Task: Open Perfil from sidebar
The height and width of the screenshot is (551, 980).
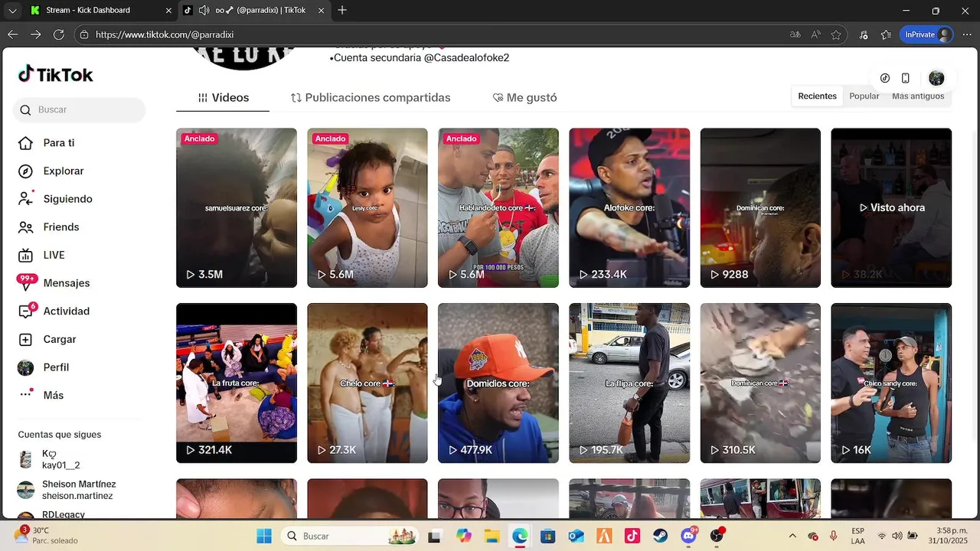Action: click(x=56, y=367)
